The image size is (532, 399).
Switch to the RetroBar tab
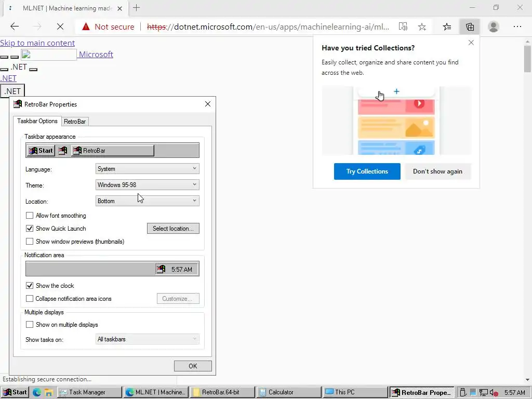(75, 122)
